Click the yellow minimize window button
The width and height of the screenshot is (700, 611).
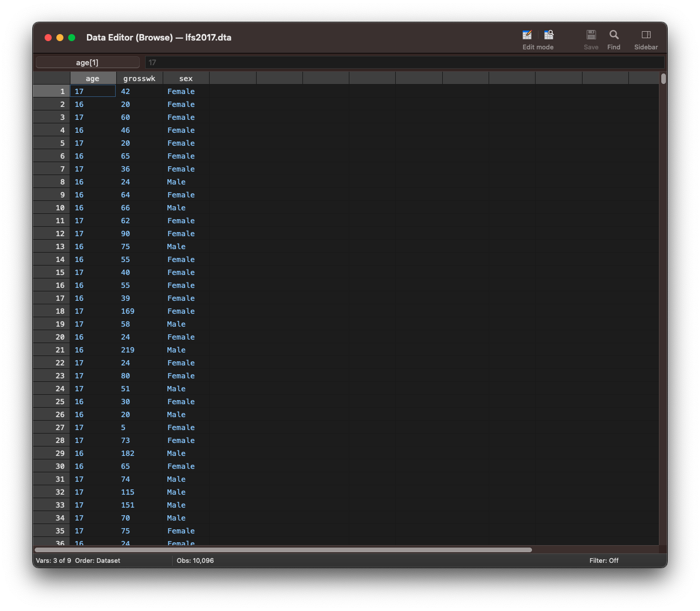(x=60, y=38)
